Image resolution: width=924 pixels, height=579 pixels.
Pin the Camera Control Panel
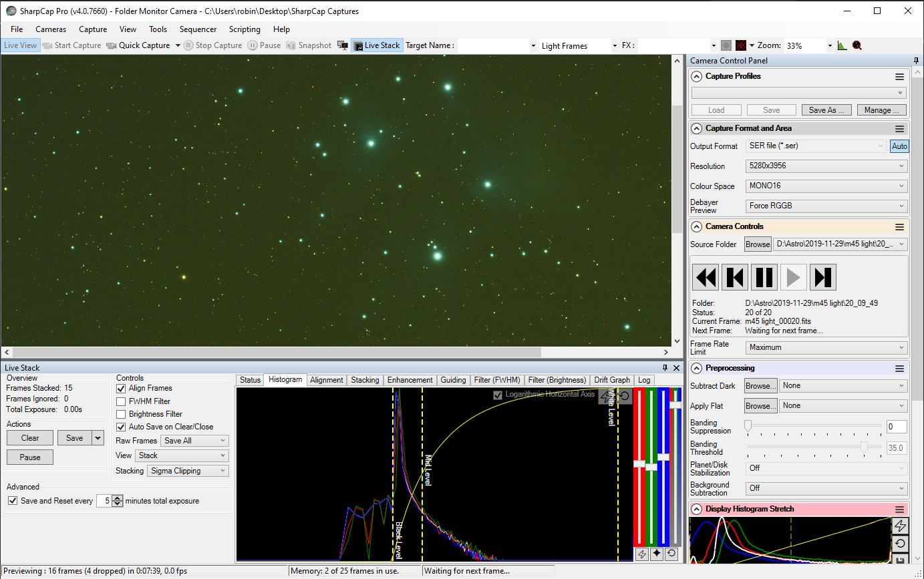pos(916,61)
